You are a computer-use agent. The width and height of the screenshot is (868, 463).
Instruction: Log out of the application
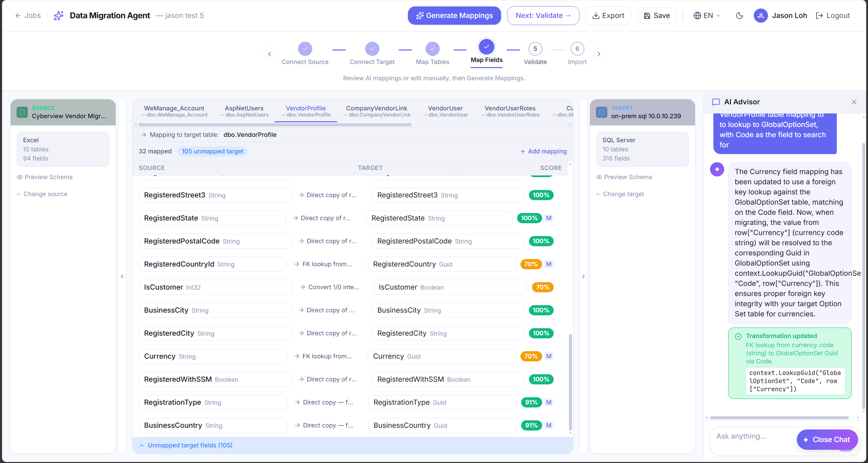833,16
